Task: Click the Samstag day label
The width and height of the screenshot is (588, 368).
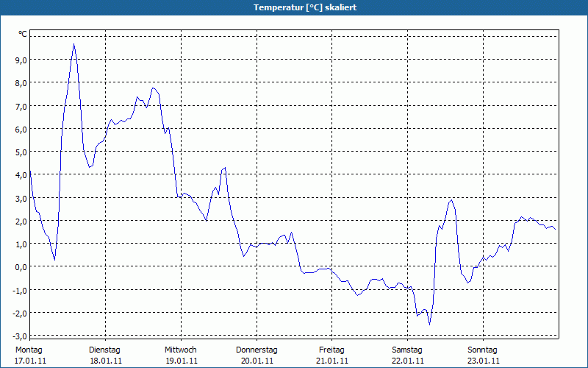Action: pos(407,350)
